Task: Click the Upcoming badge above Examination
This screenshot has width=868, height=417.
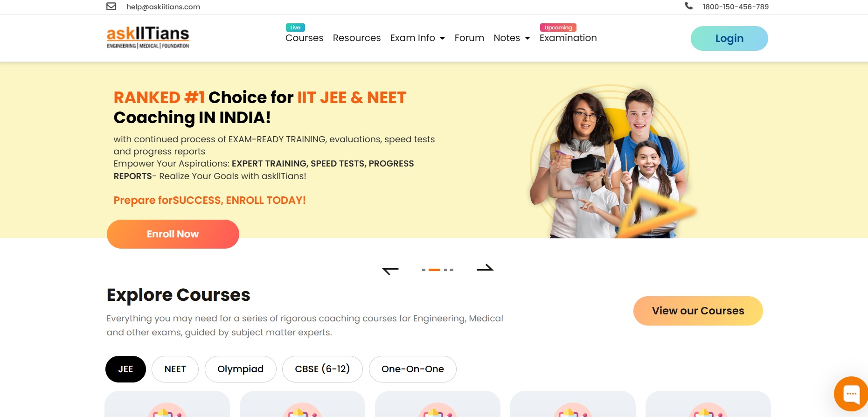Action: [558, 28]
